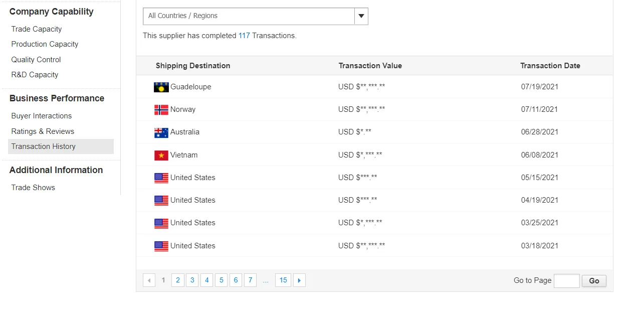
Task: Open the All Countries / Regions dropdown
Action: [249, 16]
